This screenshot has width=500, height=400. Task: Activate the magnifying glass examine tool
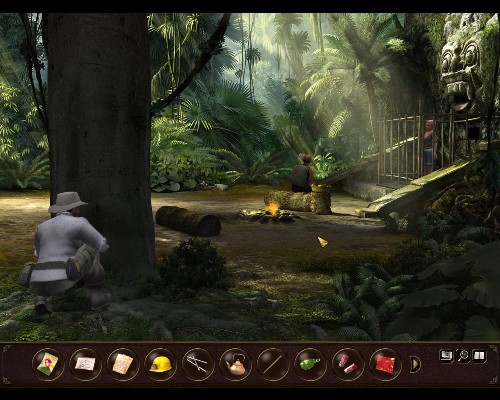(x=463, y=356)
